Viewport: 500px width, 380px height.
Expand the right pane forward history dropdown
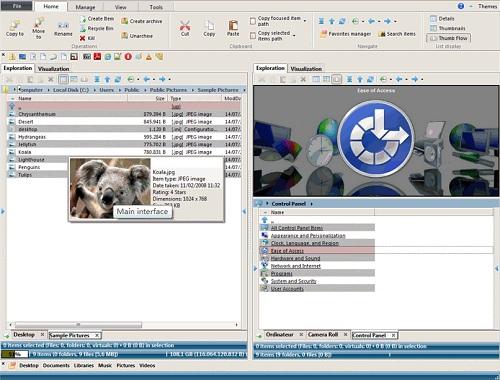(422, 79)
